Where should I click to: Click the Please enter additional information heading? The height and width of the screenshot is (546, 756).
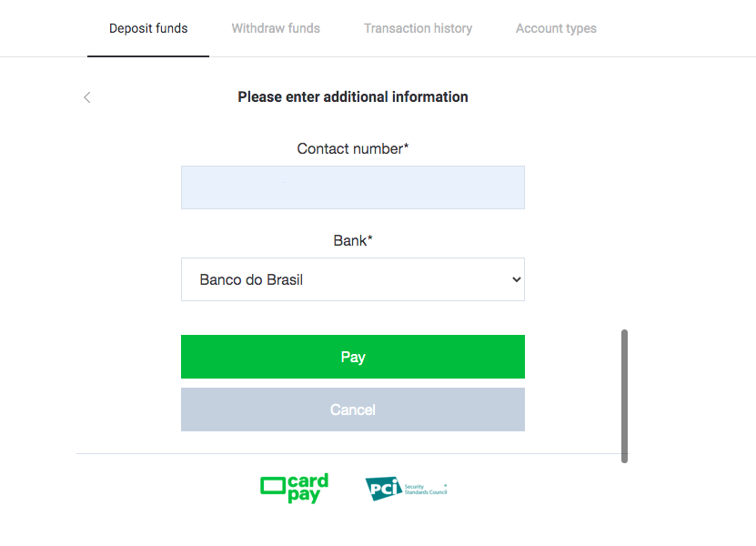point(353,96)
